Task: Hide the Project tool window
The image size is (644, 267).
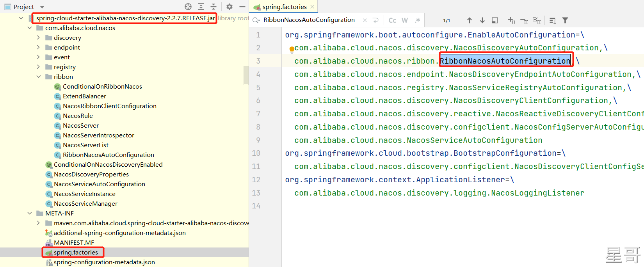Action: pos(242,7)
